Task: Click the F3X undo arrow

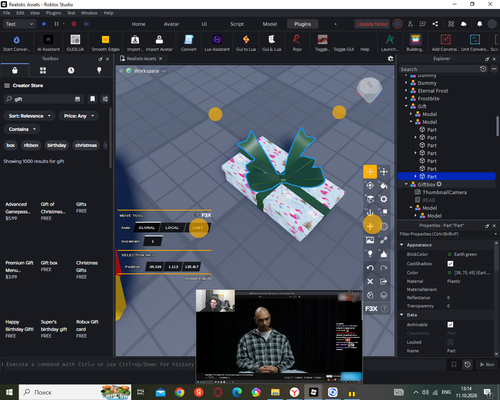Action: tap(370, 268)
